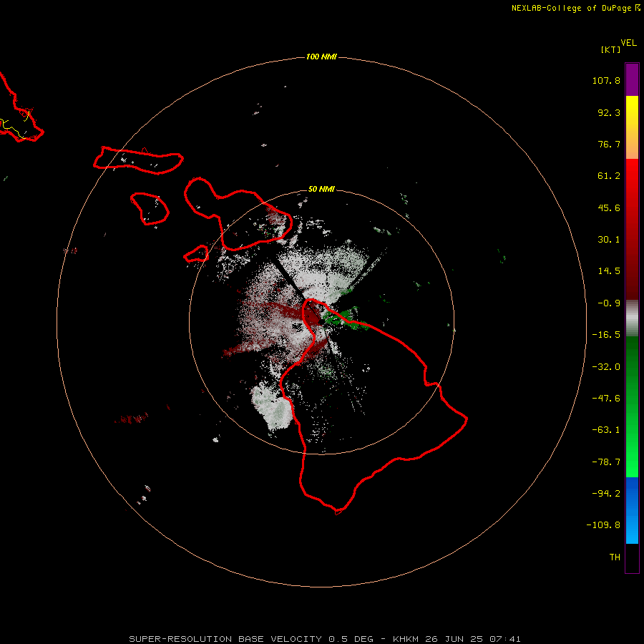Click the 14.5 value on velocity scale

[609, 271]
